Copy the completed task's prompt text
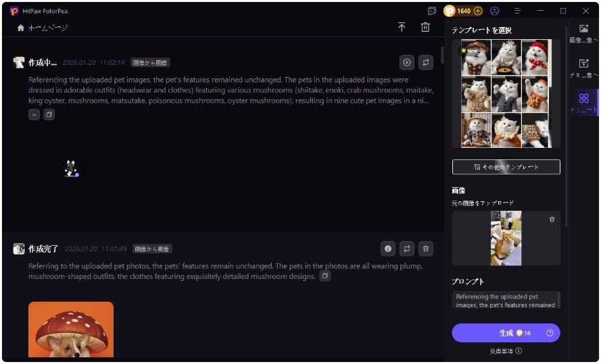Image resolution: width=601 pixels, height=364 pixels. tap(325, 276)
